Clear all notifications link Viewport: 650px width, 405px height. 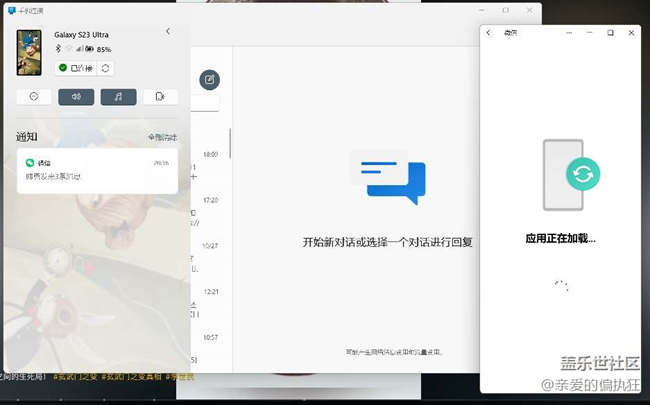coord(162,137)
